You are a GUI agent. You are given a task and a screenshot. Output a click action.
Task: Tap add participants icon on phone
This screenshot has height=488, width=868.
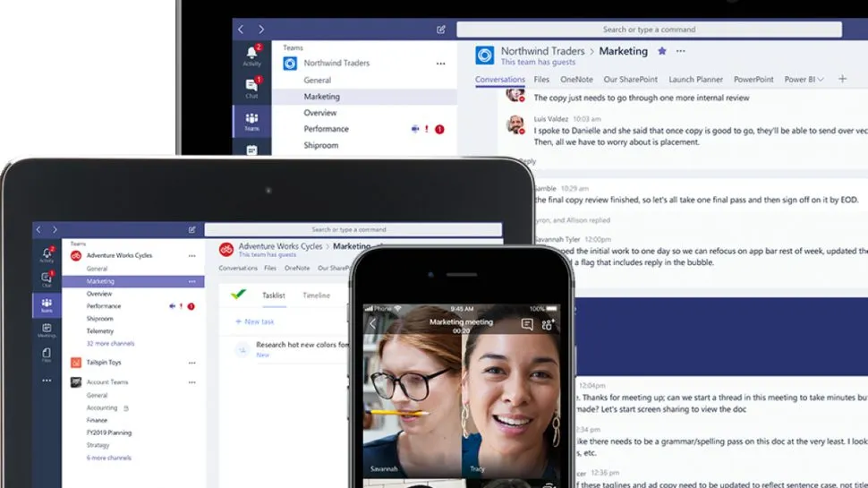[548, 324]
